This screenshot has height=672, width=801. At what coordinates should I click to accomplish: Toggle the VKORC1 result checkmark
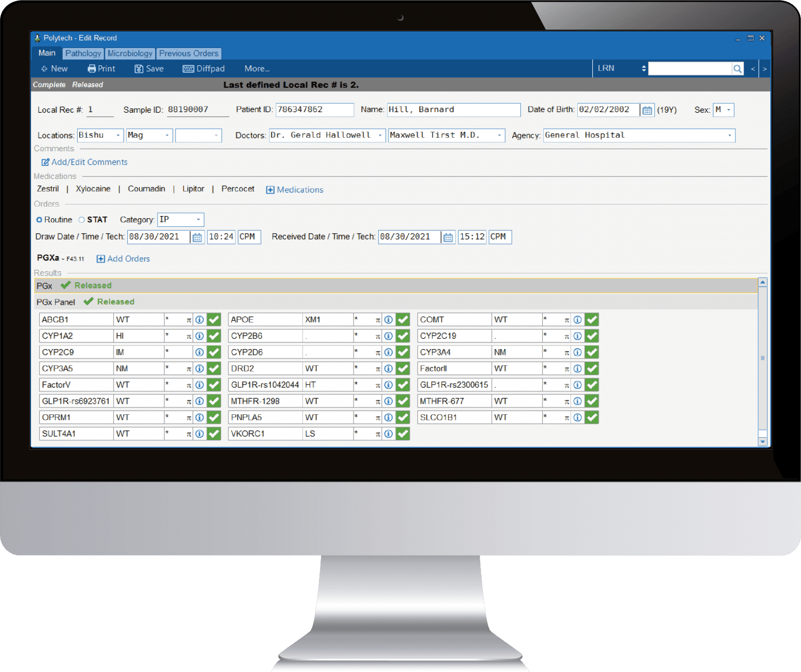tap(403, 434)
